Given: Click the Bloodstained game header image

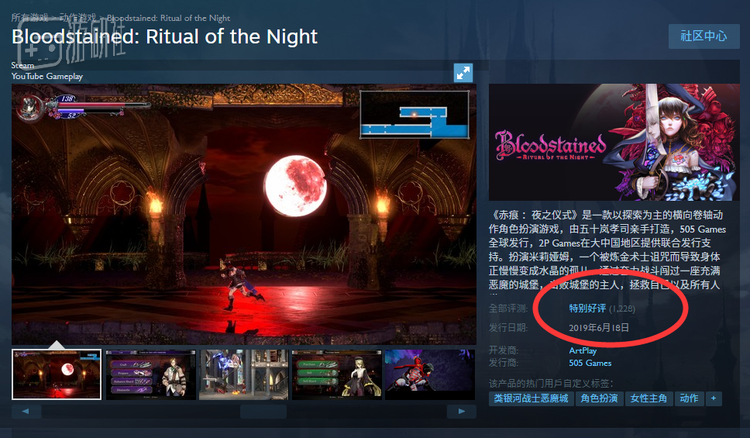Looking at the screenshot, I should (x=614, y=142).
